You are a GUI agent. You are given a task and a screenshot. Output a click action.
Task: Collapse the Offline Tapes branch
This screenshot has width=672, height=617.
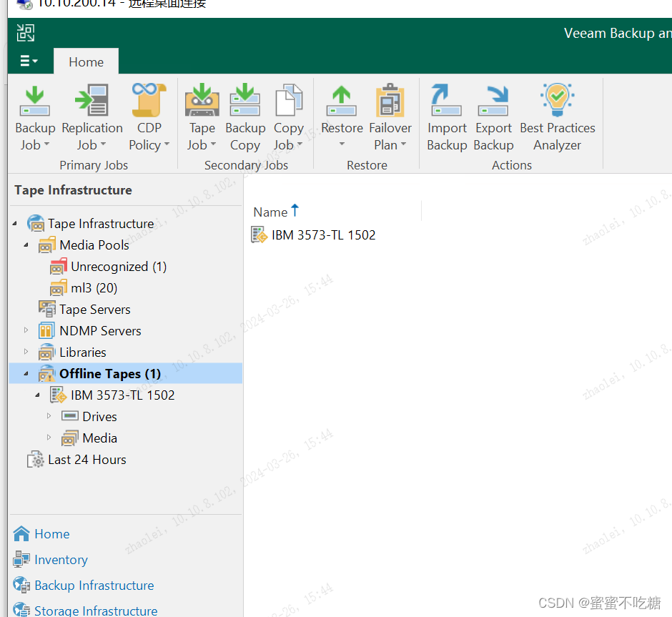coord(26,373)
